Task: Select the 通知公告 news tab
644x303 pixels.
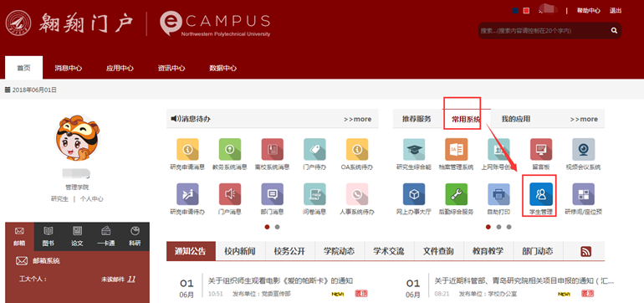Action: [191, 251]
